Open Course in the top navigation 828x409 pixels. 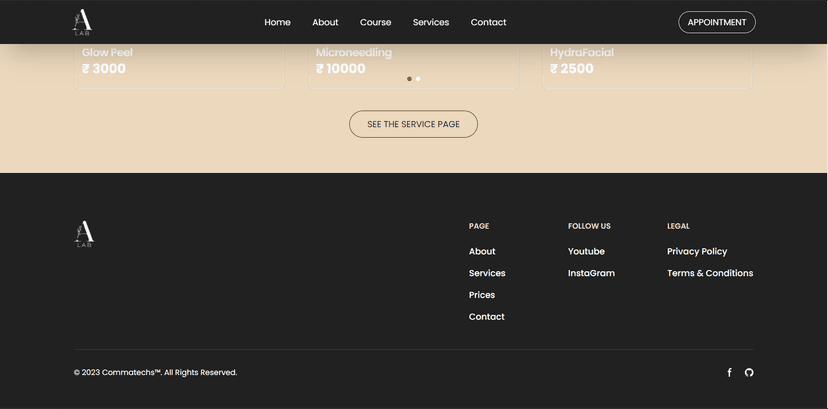(375, 22)
